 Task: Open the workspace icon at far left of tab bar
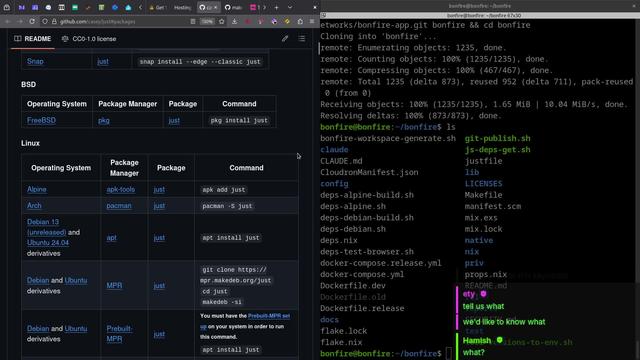7,7
